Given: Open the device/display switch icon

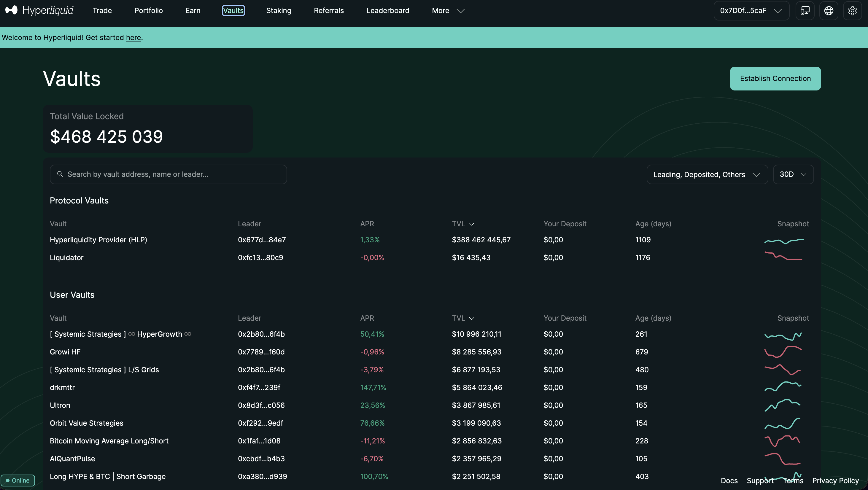Looking at the screenshot, I should click(805, 11).
